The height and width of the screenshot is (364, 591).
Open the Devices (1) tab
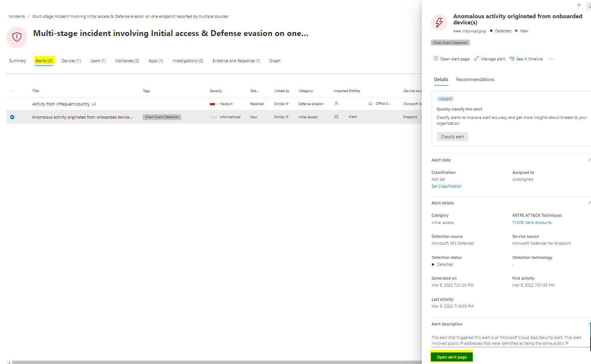coord(71,61)
